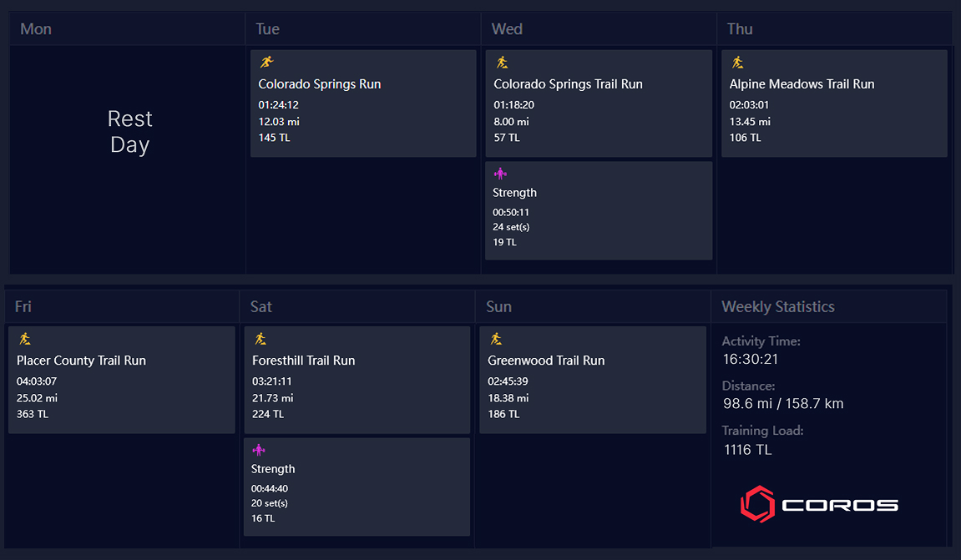Click the Rest Day cell
The width and height of the screenshot is (961, 560).
pos(129,132)
